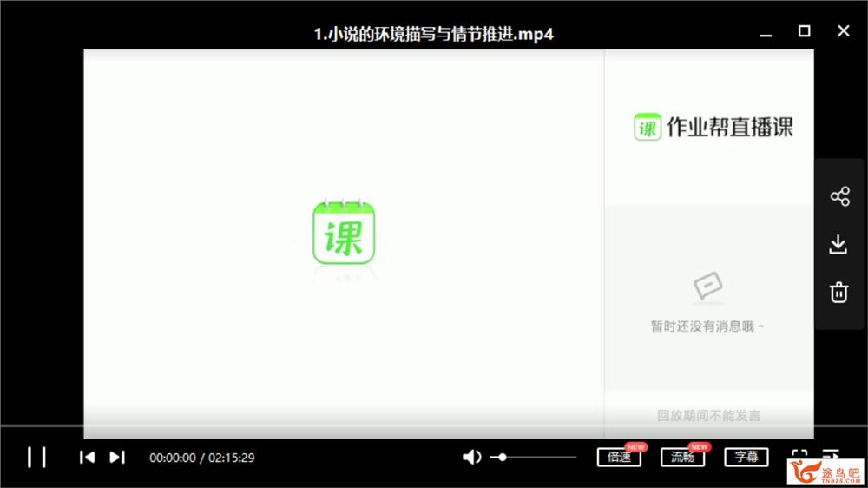The height and width of the screenshot is (488, 868).
Task: Skip to the previous video
Action: 87,457
